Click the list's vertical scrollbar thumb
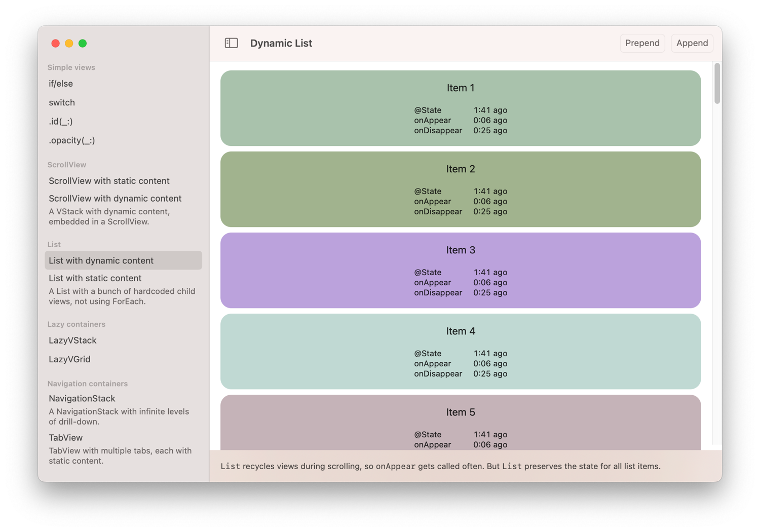 (x=716, y=84)
